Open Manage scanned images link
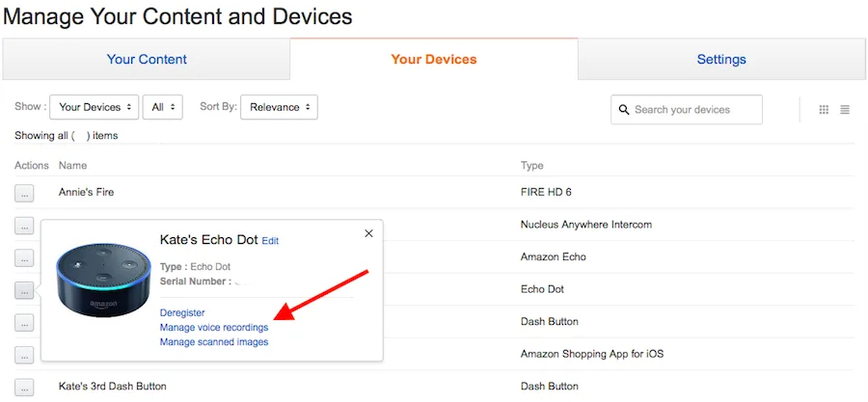Screen dimensions: 868x402 [x=214, y=341]
